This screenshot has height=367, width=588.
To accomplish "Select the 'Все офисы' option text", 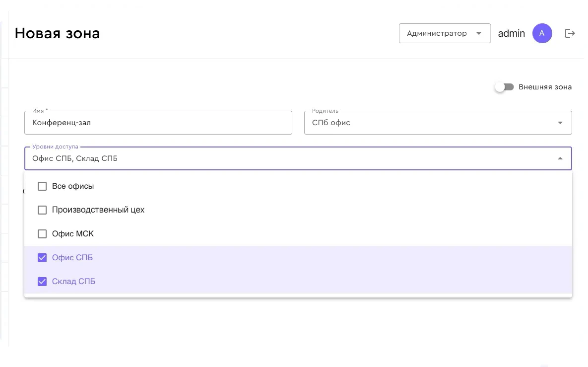I will pyautogui.click(x=73, y=186).
